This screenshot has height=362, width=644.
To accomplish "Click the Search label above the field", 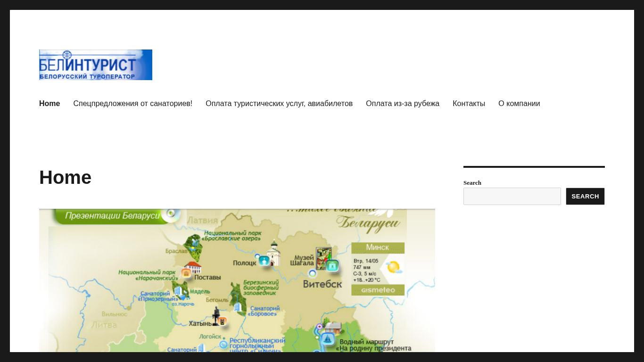I will (472, 183).
